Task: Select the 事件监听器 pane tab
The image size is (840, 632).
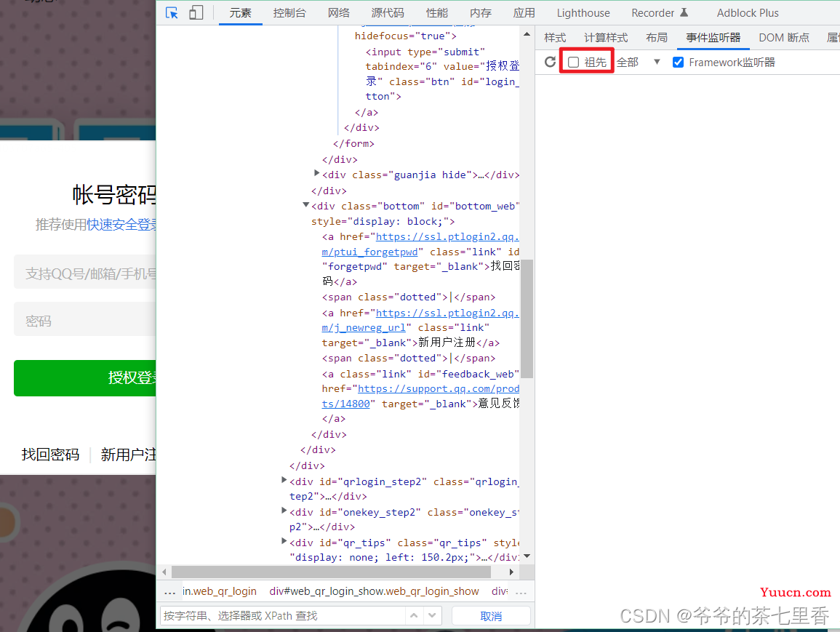Action: (x=713, y=38)
